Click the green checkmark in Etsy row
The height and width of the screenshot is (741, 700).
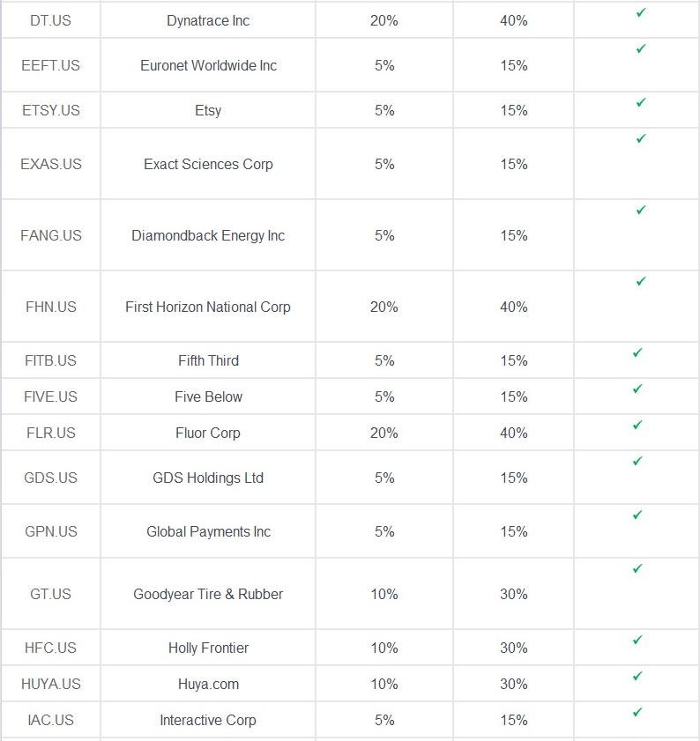pyautogui.click(x=641, y=102)
